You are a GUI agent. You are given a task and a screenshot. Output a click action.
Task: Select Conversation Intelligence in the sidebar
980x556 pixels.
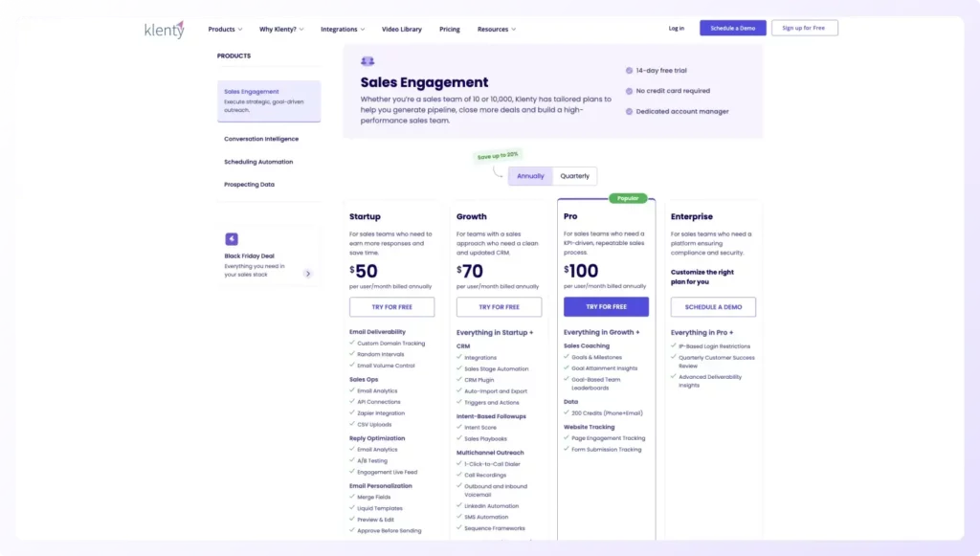tap(261, 139)
